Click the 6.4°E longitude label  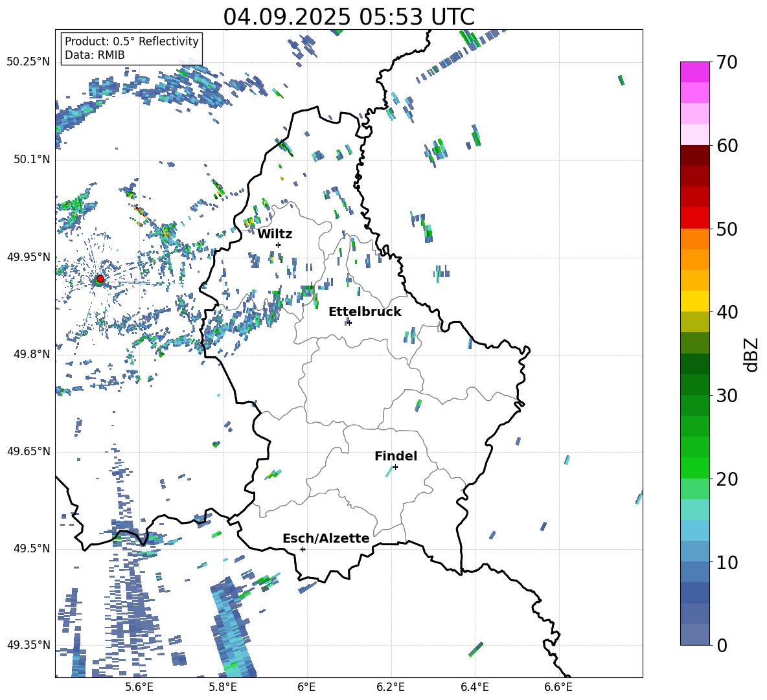coord(474,687)
